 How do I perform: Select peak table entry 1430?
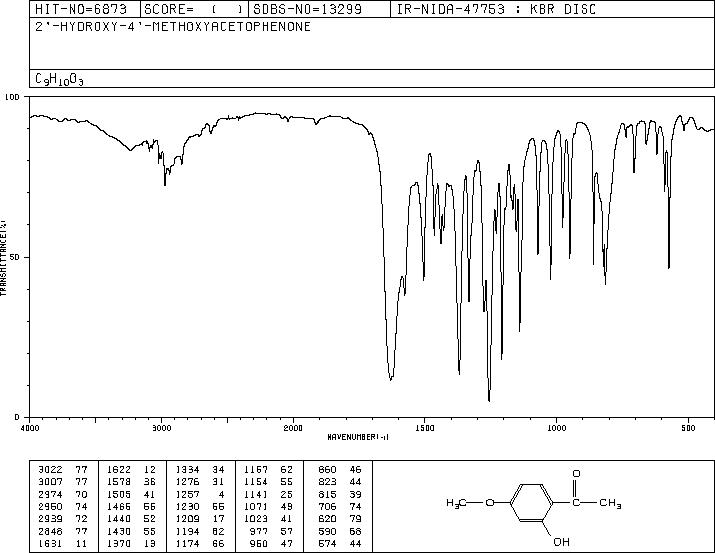[131, 531]
